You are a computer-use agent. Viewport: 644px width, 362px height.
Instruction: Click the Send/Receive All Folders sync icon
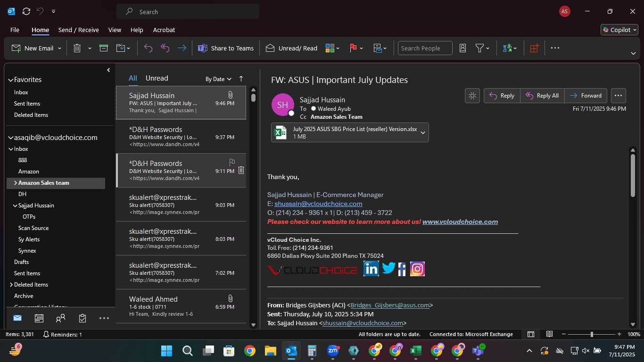26,11
